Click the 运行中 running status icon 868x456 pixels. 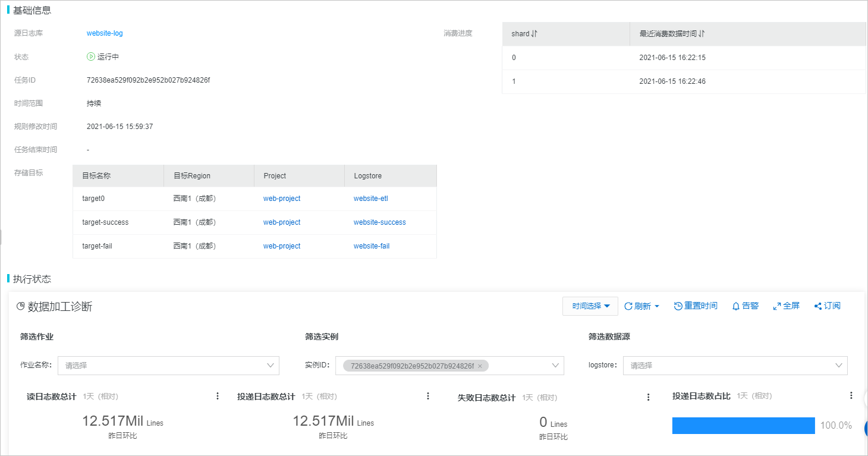pos(91,56)
